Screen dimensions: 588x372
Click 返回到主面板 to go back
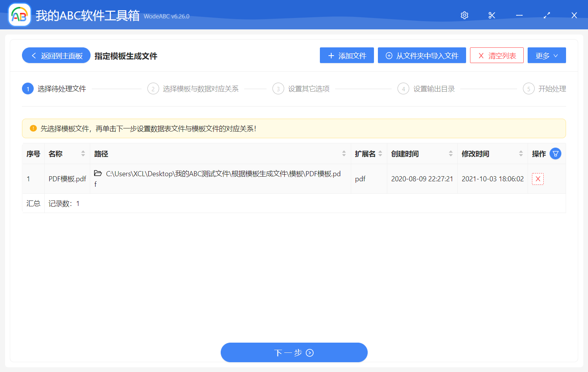tap(56, 55)
